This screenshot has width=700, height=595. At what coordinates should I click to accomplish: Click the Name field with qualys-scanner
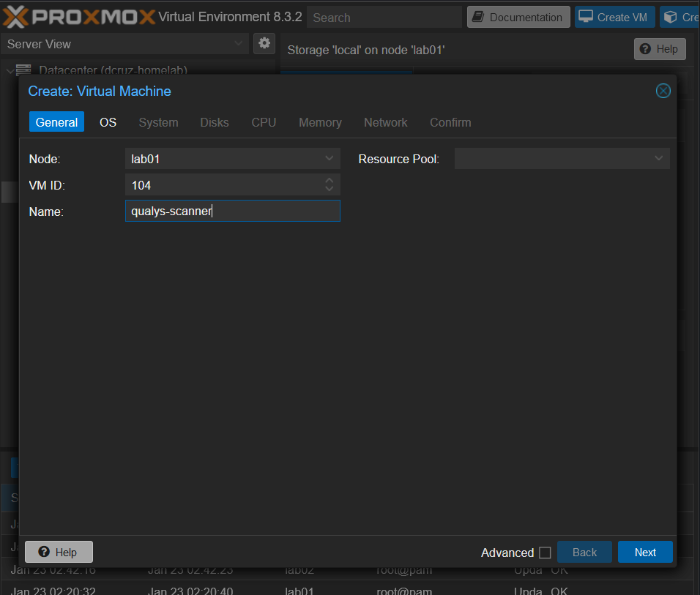pyautogui.click(x=233, y=211)
